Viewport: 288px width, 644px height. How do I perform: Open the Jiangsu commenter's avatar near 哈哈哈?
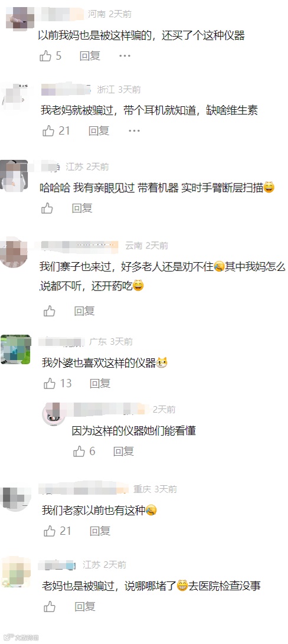coord(14,176)
